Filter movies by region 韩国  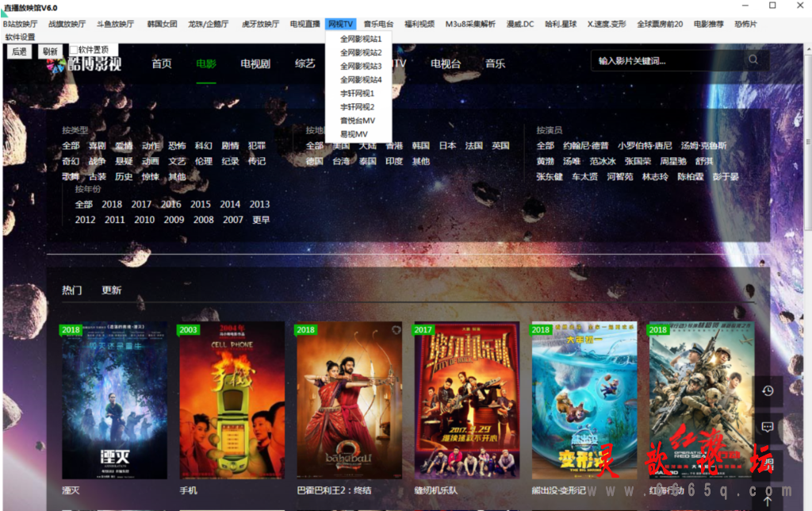pos(421,146)
